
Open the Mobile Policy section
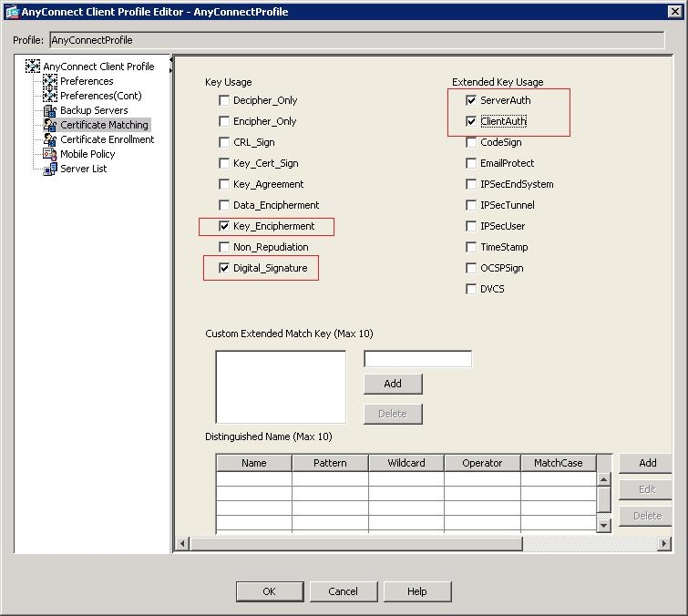87,154
